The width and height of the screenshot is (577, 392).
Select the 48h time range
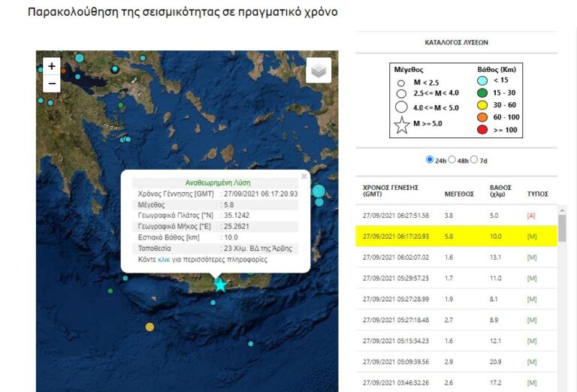tap(452, 160)
